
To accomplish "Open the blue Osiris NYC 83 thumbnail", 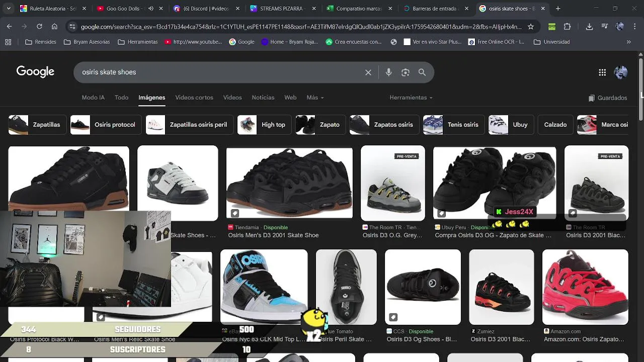I will 264,287.
